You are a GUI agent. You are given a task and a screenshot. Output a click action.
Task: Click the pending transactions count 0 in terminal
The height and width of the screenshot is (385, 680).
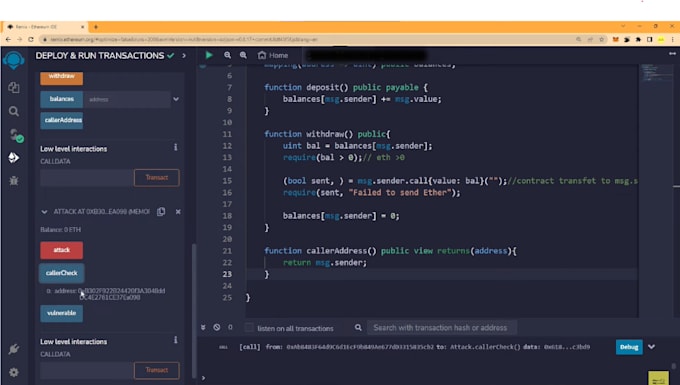coord(230,327)
